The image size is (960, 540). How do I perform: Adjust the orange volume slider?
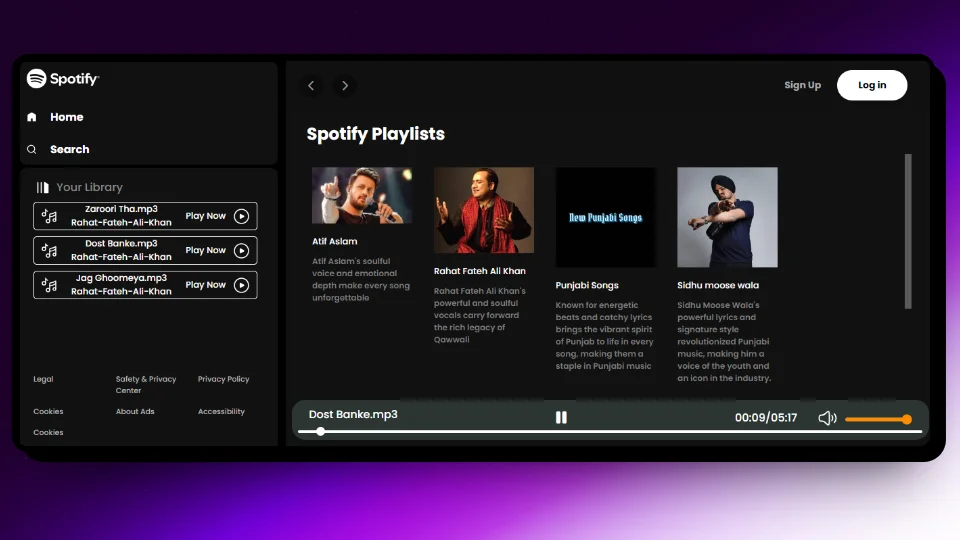pyautogui.click(x=879, y=419)
